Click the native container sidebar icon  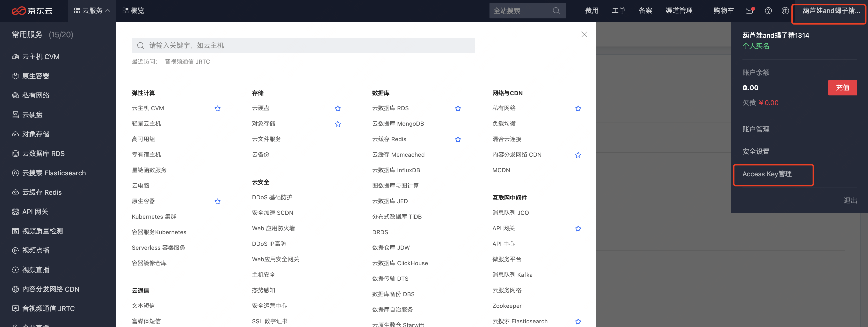click(x=15, y=76)
